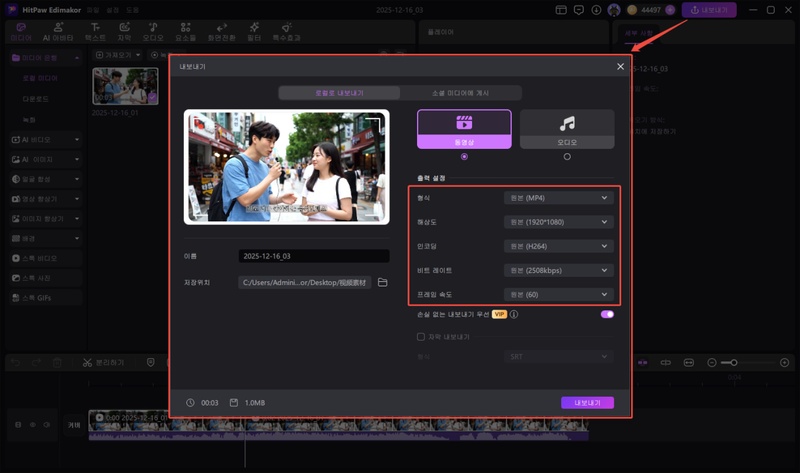Open the 필터 filters tool

(x=254, y=32)
